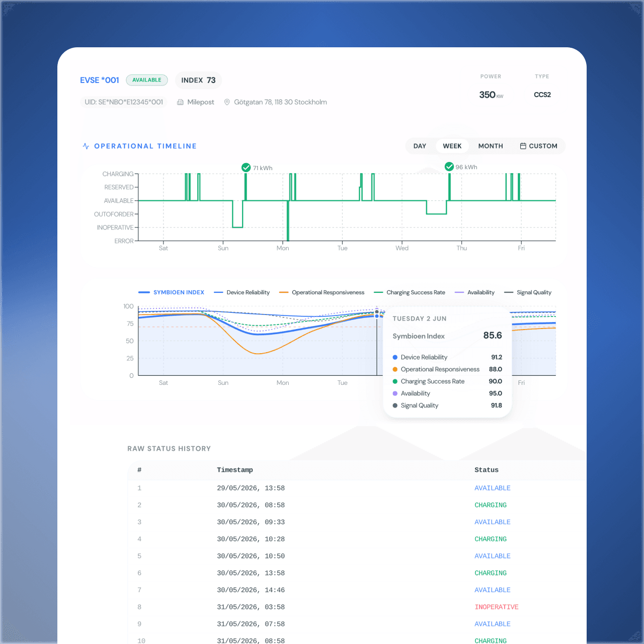
Task: Click the Availability 95.0 tooltip row
Action: (x=447, y=393)
